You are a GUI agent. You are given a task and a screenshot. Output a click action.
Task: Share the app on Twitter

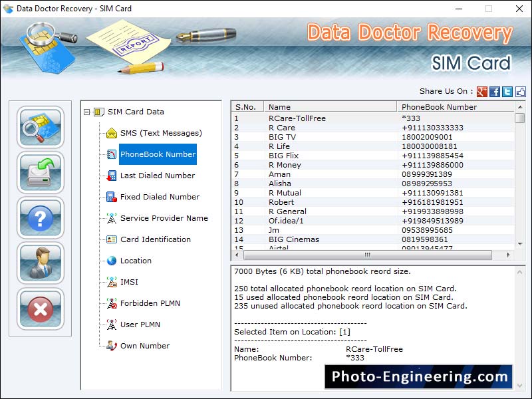click(x=507, y=92)
